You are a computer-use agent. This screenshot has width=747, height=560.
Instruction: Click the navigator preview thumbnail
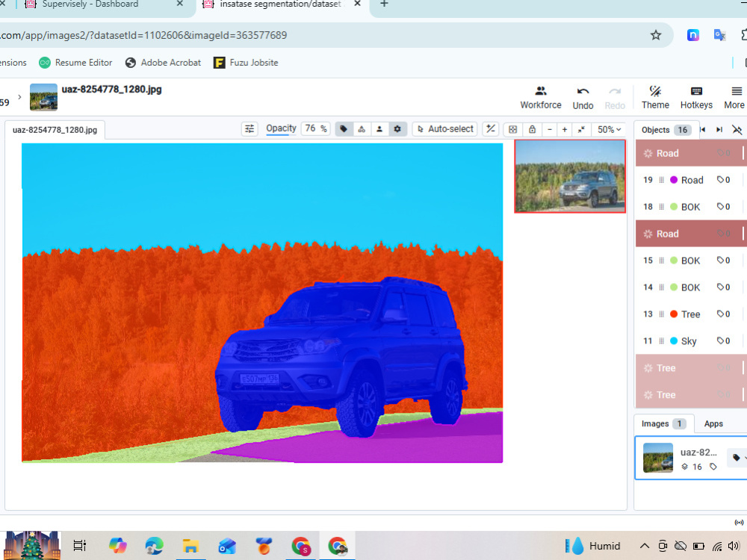pos(570,176)
